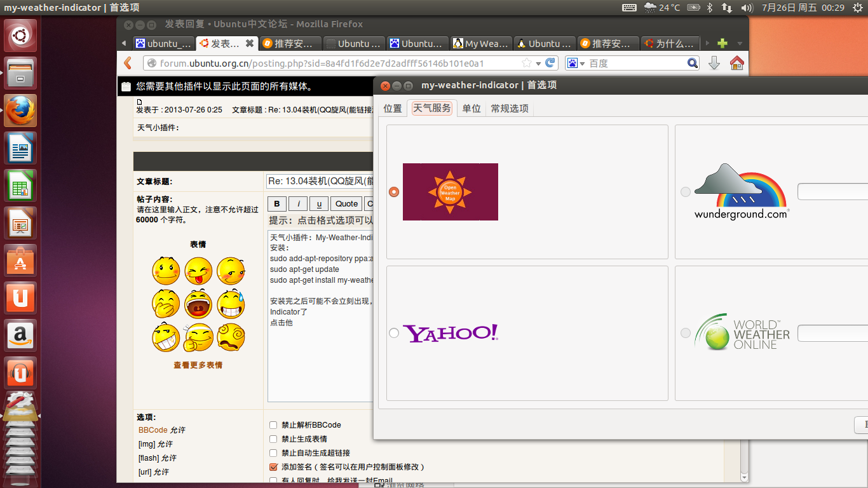Open Ubuntu Software Center launcher icon

[21, 261]
